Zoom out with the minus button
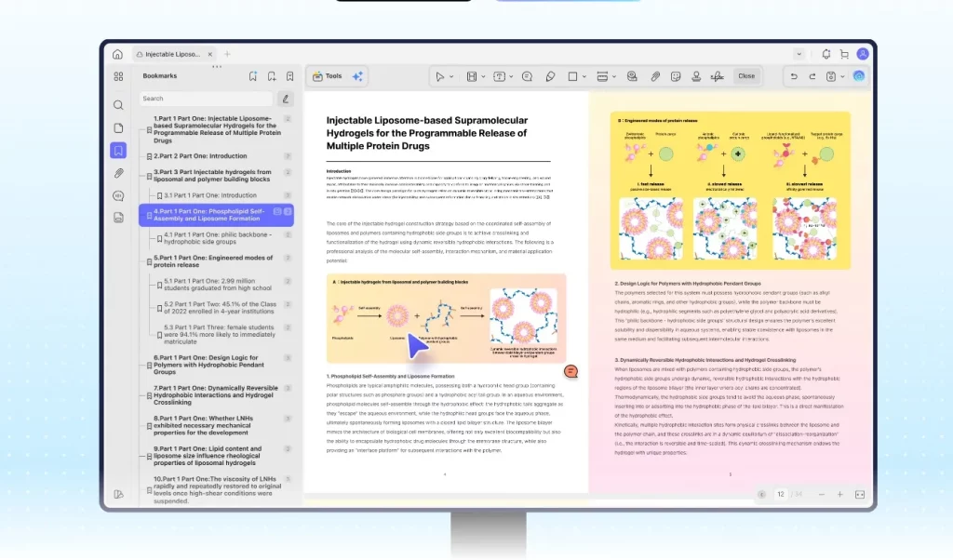The height and width of the screenshot is (560, 953). tap(822, 494)
